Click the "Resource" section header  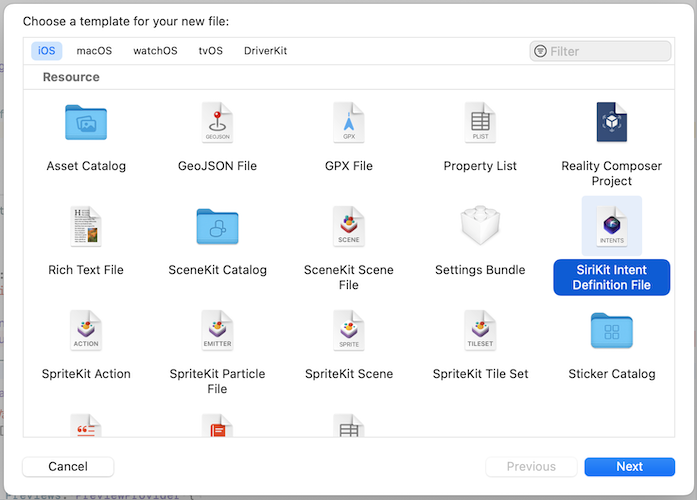click(71, 77)
